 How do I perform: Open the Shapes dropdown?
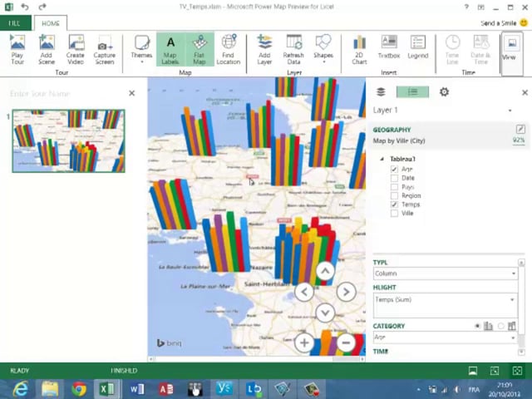pyautogui.click(x=323, y=50)
